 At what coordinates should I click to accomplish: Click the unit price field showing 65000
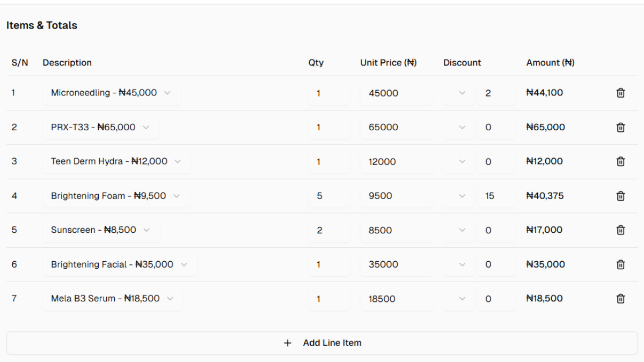(x=396, y=127)
